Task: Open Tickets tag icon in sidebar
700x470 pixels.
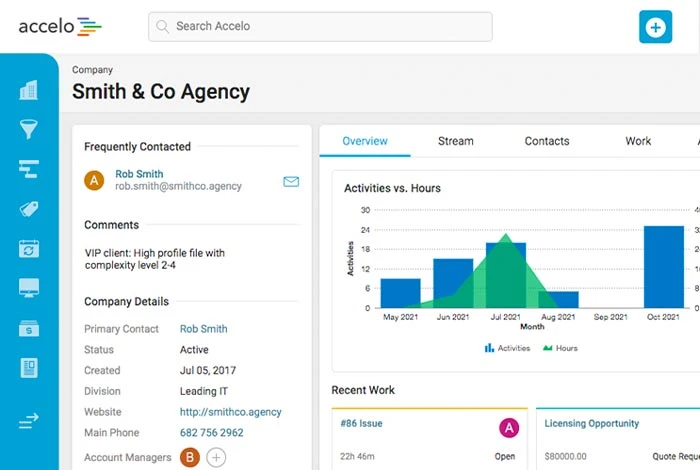Action: pyautogui.click(x=29, y=208)
